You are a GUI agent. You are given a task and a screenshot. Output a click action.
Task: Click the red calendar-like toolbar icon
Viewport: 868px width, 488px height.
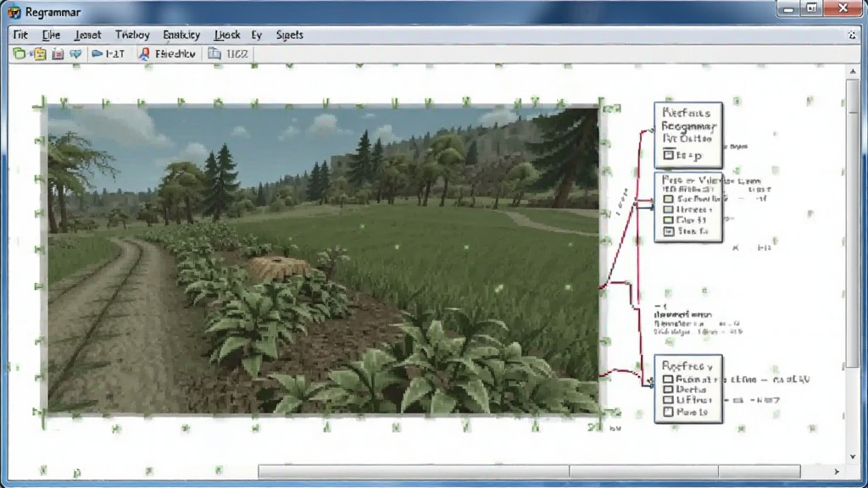(58, 53)
